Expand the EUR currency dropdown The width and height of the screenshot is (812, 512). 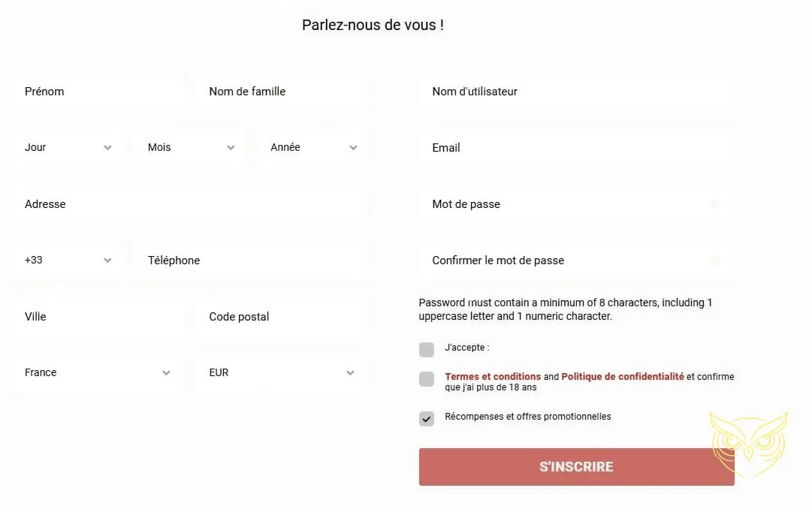350,372
